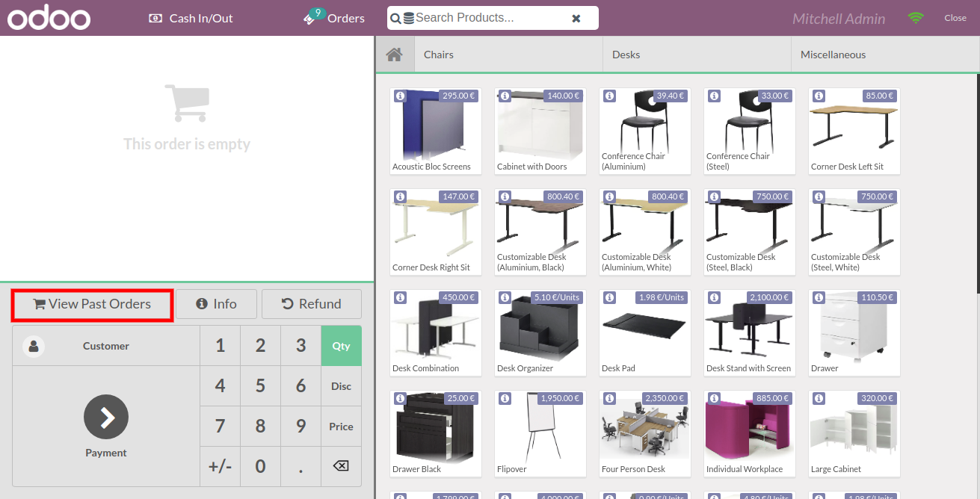Click the Payment arrow circle icon
This screenshot has height=499, width=980.
coord(106,417)
